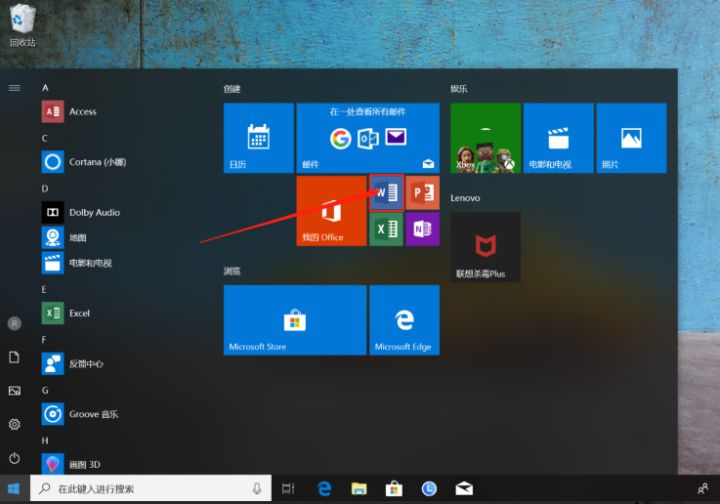Open Groove 音乐 from the app list
This screenshot has width=720, height=504.
coord(93,414)
